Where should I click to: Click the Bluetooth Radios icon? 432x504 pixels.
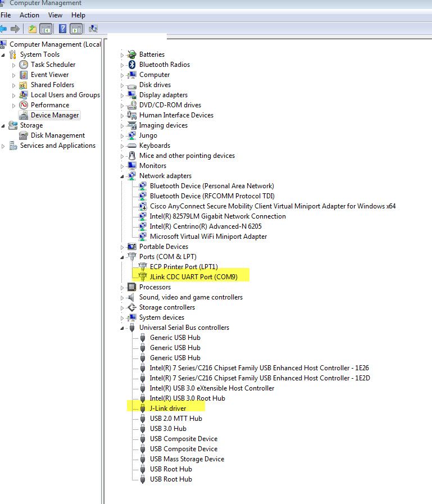pyautogui.click(x=132, y=65)
